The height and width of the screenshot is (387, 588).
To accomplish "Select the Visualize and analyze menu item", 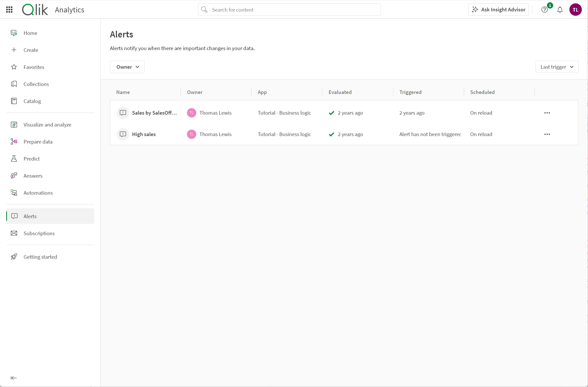I will [47, 124].
